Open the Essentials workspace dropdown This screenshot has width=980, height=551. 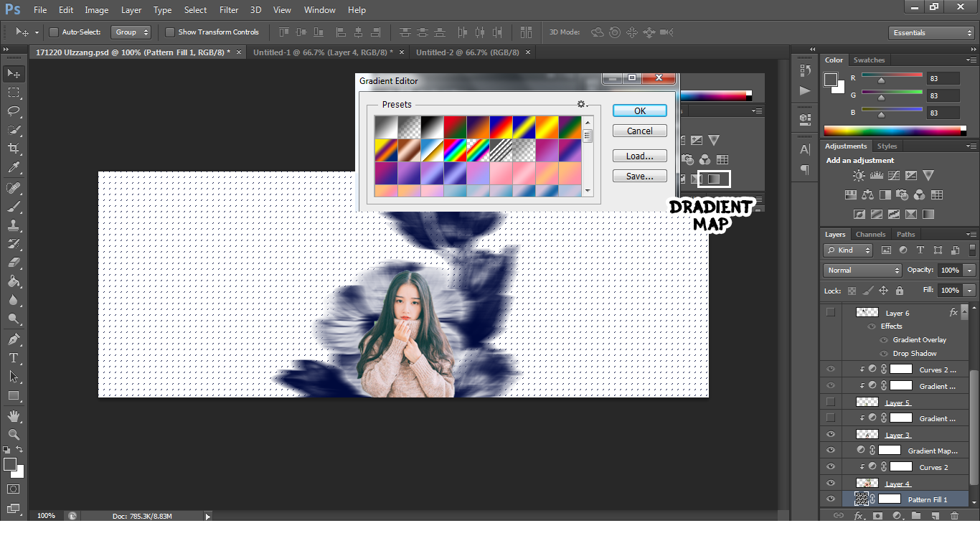coord(930,33)
